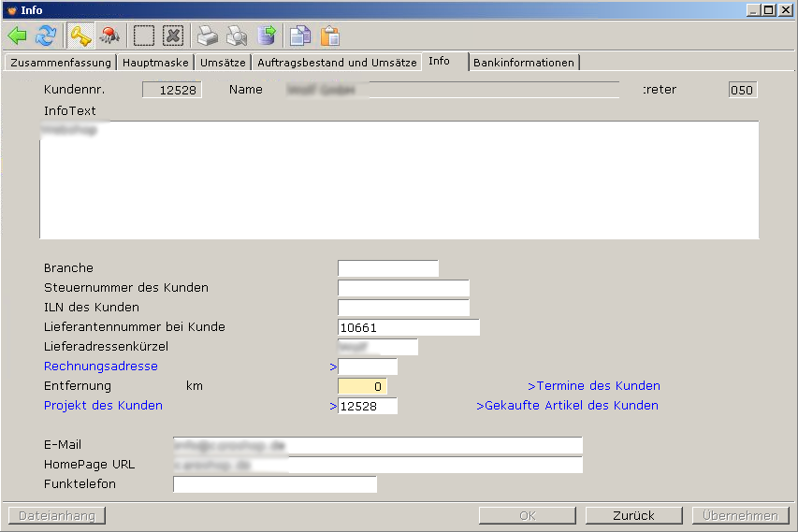Click the Funktelefon text field

[x=274, y=484]
